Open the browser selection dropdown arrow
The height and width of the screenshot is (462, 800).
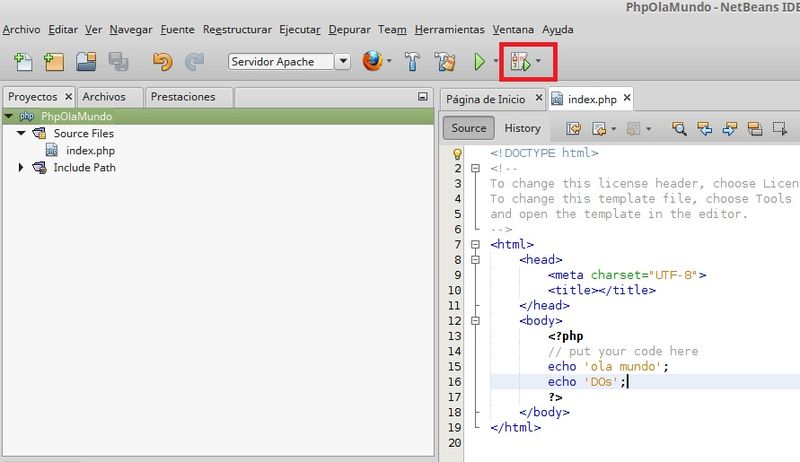pyautogui.click(x=389, y=61)
